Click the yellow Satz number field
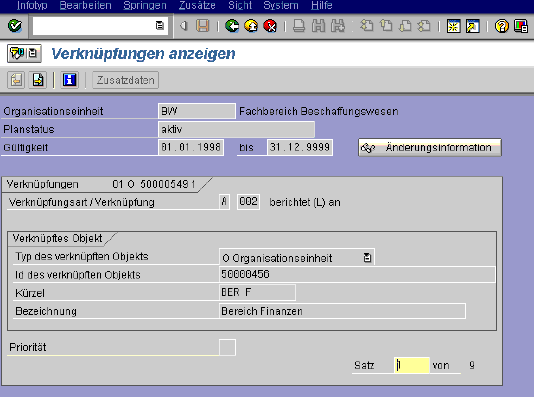 [x=411, y=365]
